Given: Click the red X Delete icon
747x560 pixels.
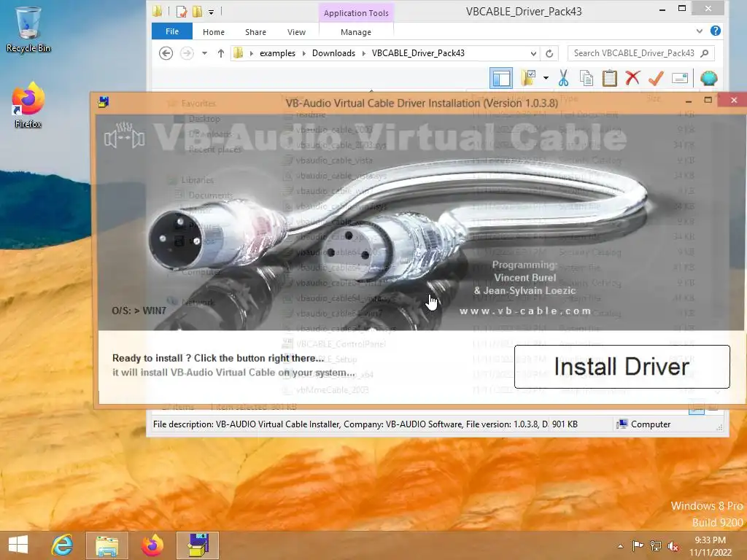Looking at the screenshot, I should (632, 77).
